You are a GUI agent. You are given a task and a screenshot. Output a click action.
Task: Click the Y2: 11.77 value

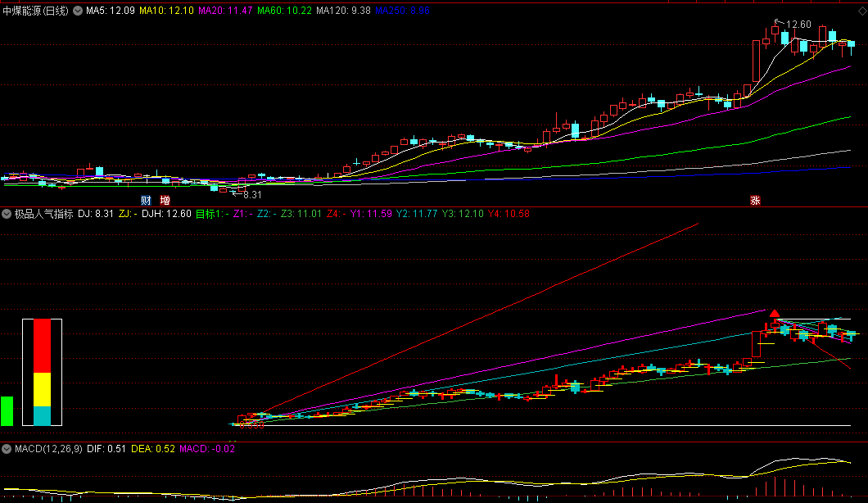[417, 214]
